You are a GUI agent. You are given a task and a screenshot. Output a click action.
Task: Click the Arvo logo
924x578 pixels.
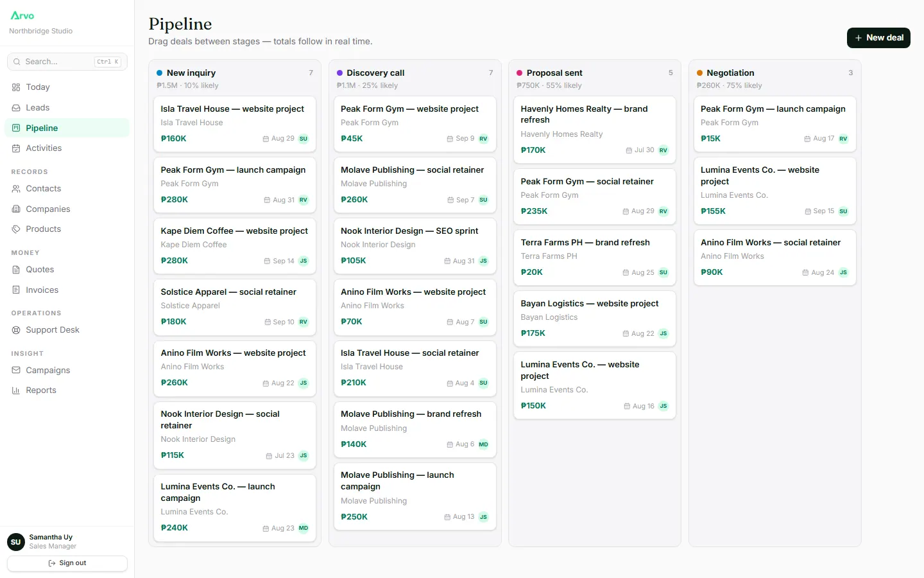click(22, 15)
